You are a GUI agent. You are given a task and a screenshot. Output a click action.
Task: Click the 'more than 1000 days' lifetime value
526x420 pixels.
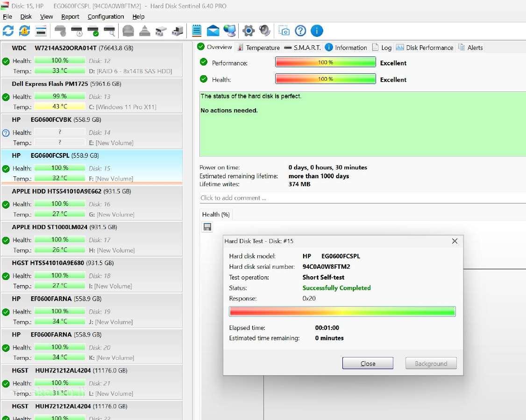[319, 176]
